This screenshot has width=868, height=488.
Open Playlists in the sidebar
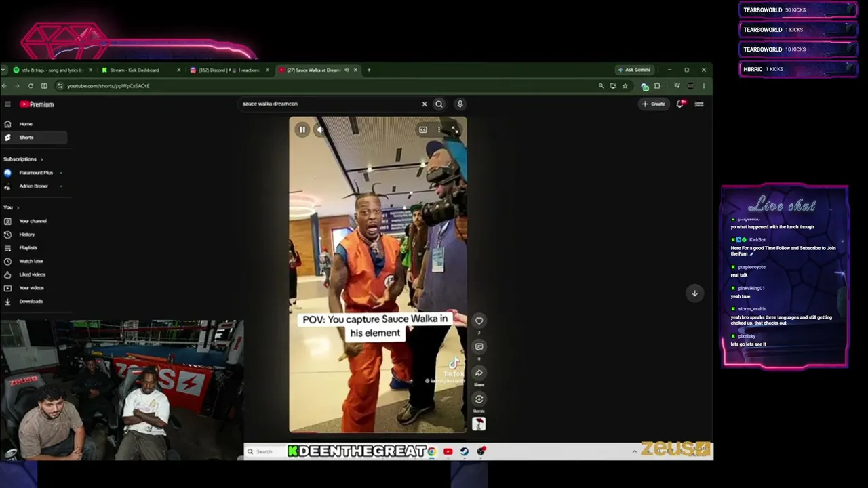coord(34,248)
